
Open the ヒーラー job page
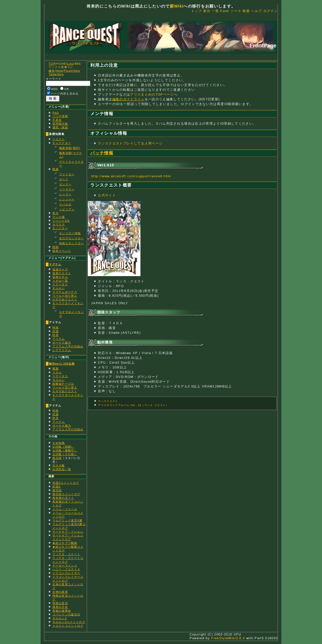(x=65, y=195)
